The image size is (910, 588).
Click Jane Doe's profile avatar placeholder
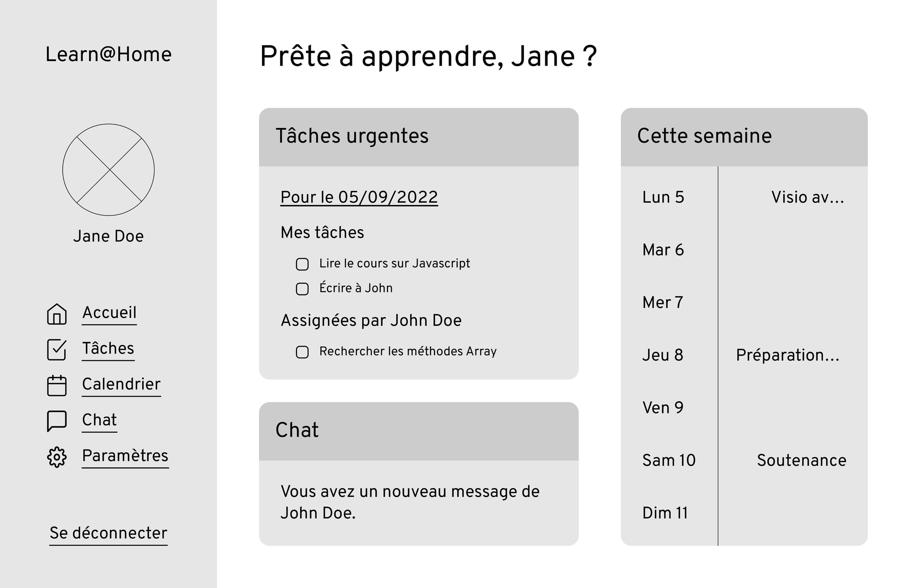pos(109,170)
